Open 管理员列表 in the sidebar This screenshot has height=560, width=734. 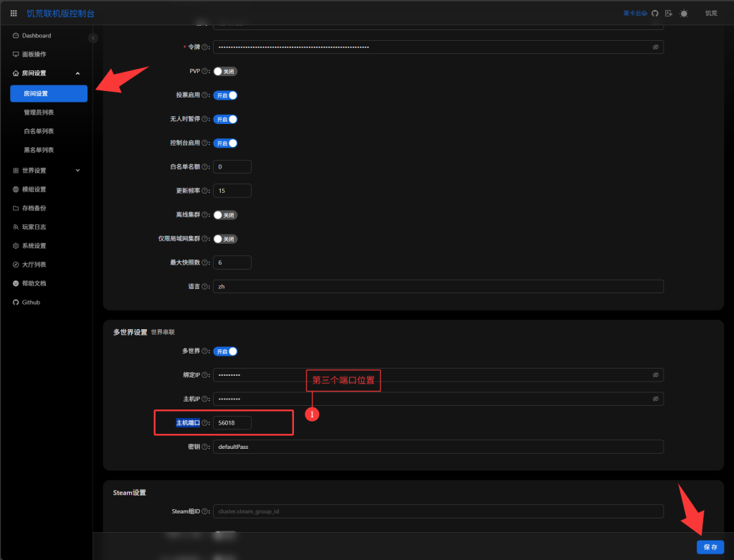click(x=39, y=113)
